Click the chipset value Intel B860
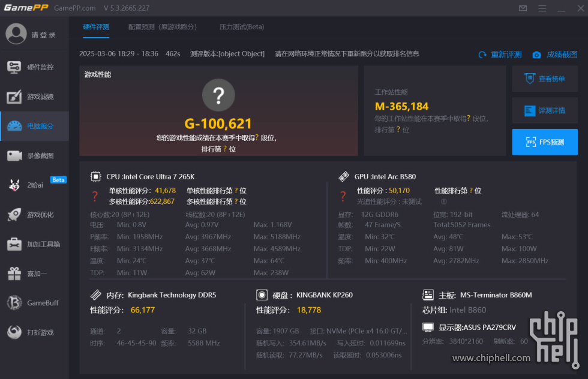The height and width of the screenshot is (379, 588). 467,310
